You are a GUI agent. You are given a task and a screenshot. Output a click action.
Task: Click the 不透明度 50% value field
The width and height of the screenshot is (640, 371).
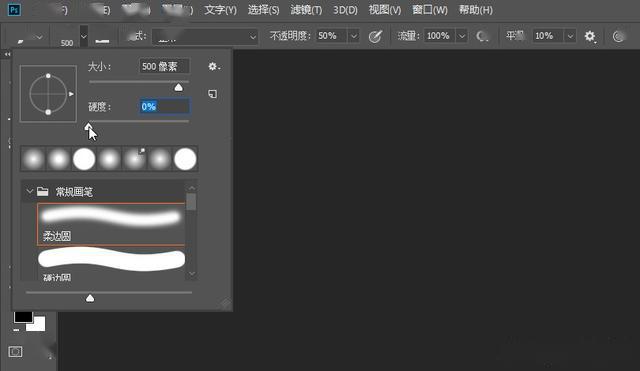coord(331,36)
